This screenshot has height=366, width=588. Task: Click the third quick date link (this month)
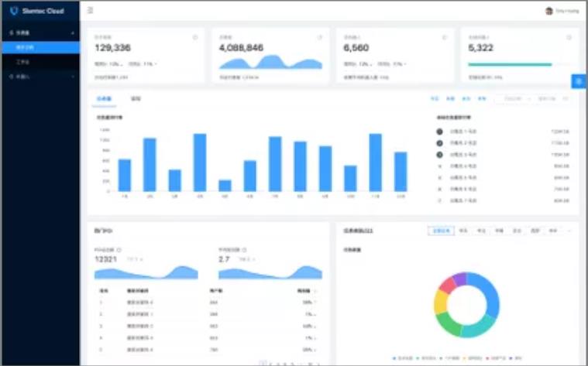pos(466,99)
